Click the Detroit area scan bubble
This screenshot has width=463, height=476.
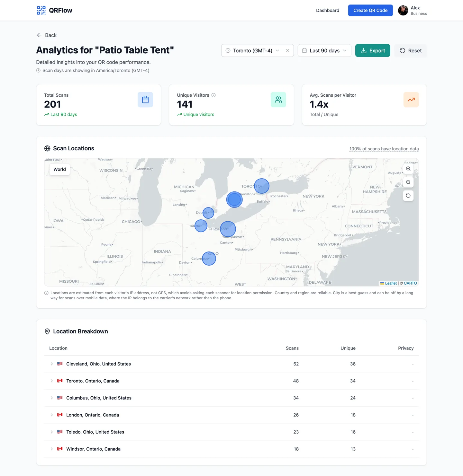point(208,213)
